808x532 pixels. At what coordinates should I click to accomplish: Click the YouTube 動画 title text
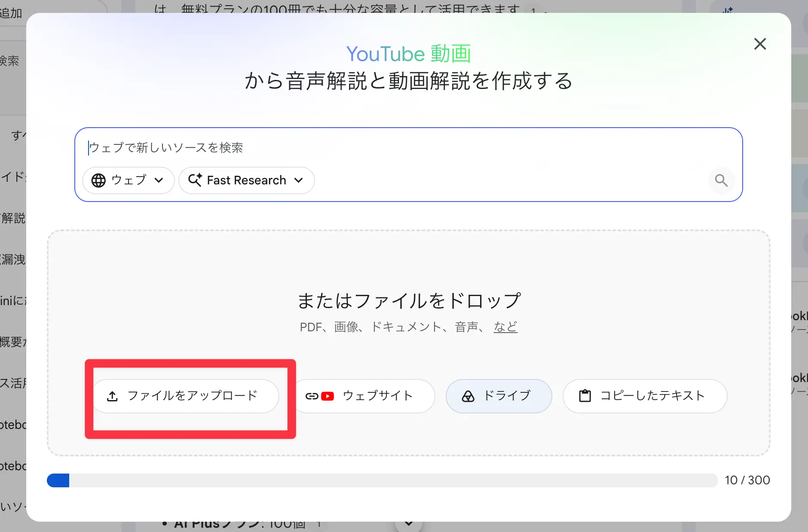(x=409, y=54)
